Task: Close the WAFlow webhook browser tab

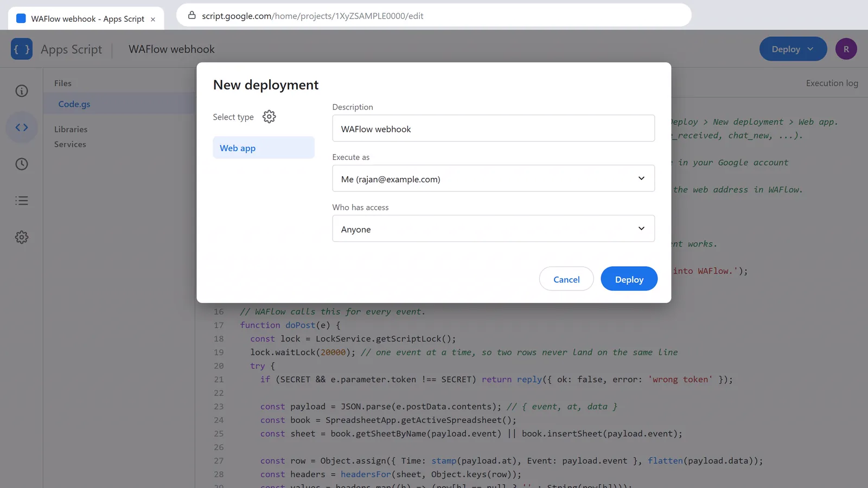Action: (153, 19)
